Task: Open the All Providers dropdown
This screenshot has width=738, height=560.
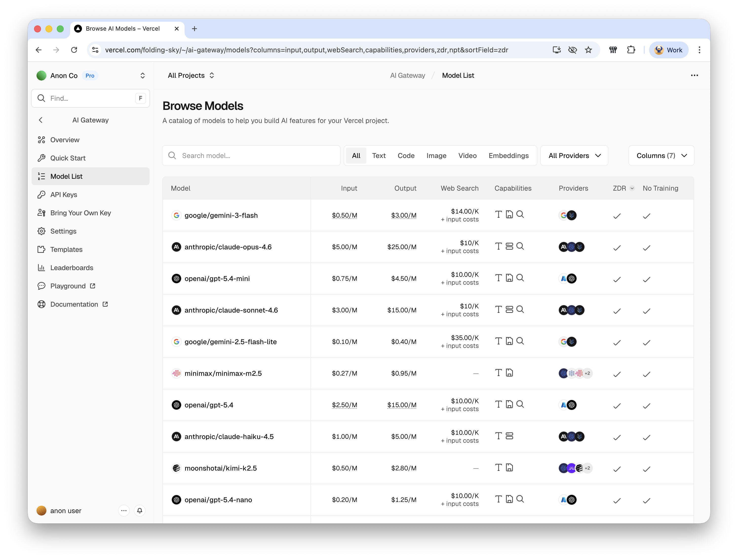Action: (574, 156)
